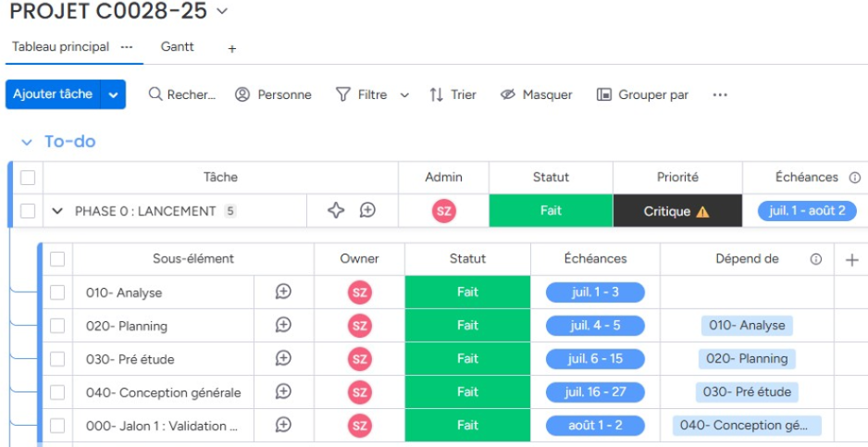Click the search magnifier icon in toolbar

(x=155, y=94)
